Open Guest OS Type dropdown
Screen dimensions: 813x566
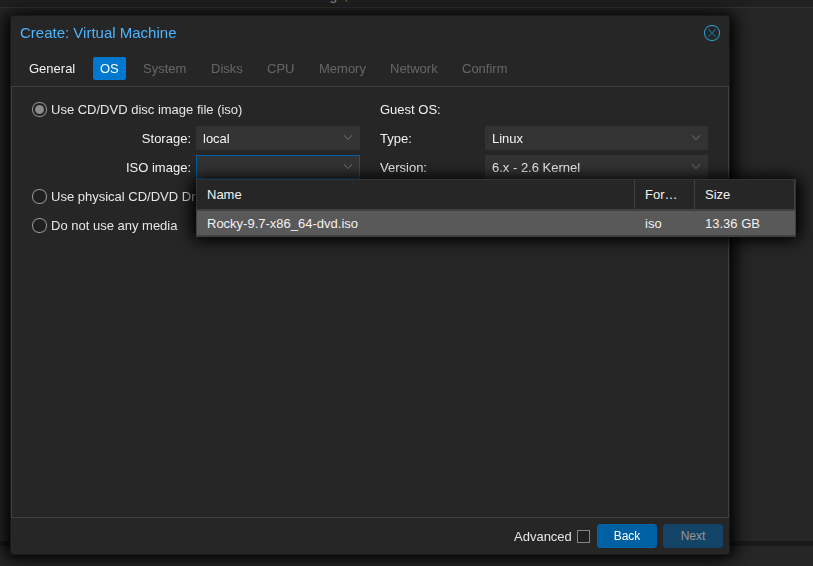[695, 138]
